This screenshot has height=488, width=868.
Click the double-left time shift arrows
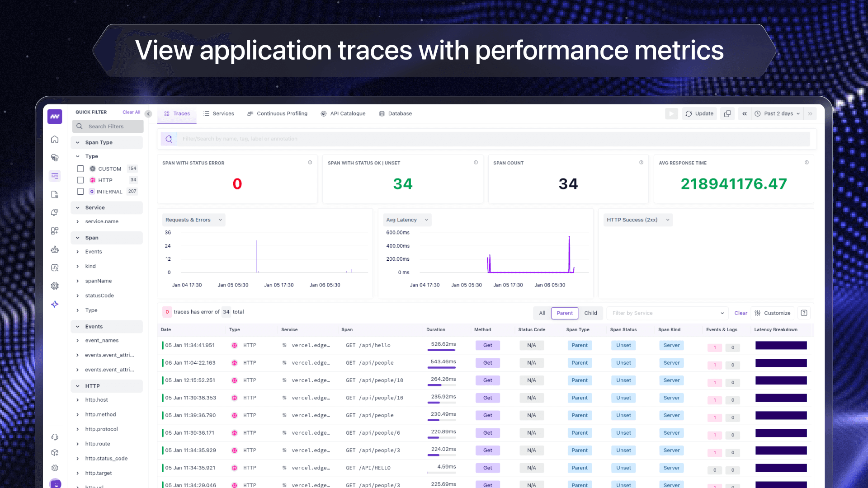pos(745,114)
